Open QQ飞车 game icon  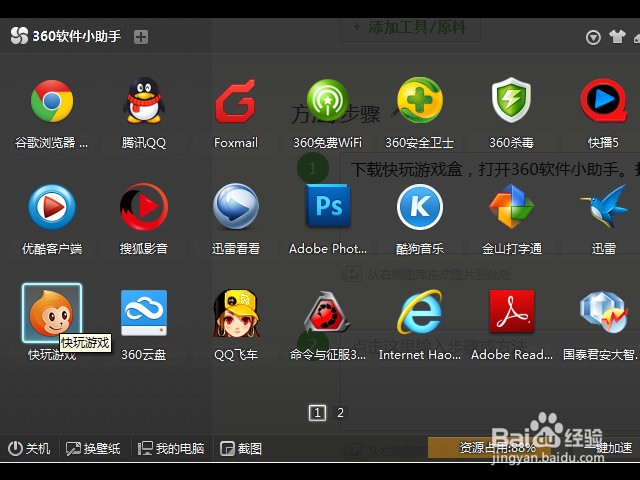point(236,313)
